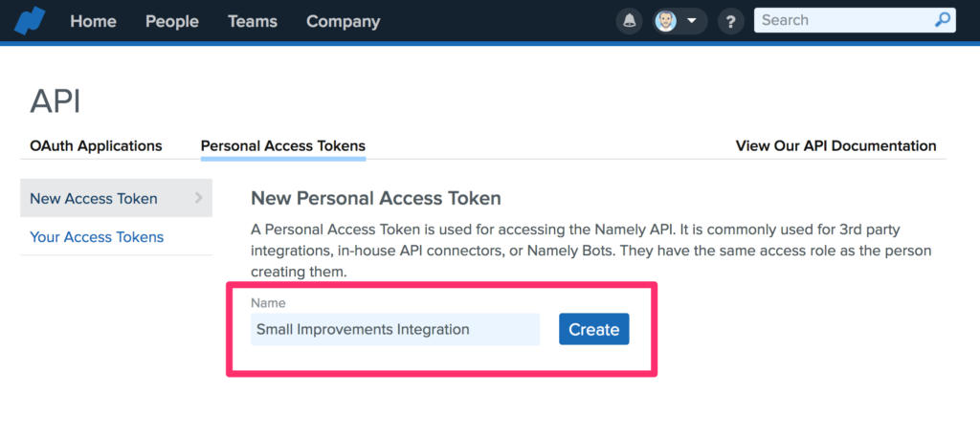The image size is (980, 438).
Task: Open the help question mark icon
Action: (x=731, y=21)
